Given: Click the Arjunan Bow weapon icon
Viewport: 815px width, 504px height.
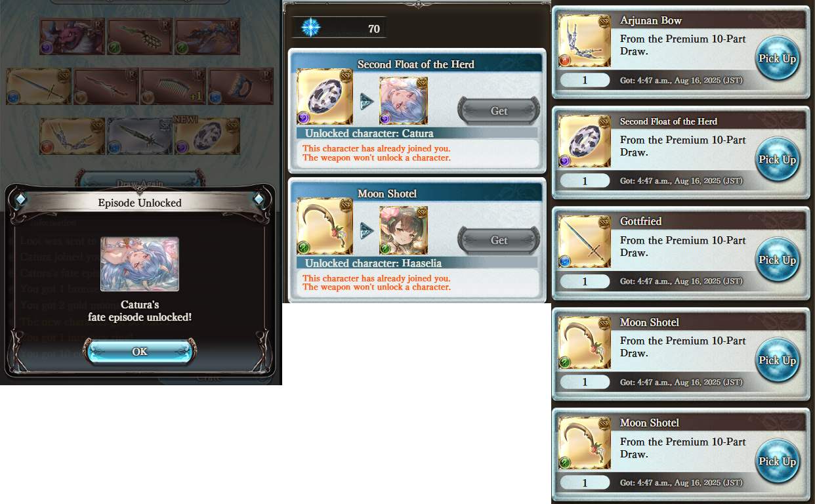Looking at the screenshot, I should click(585, 41).
